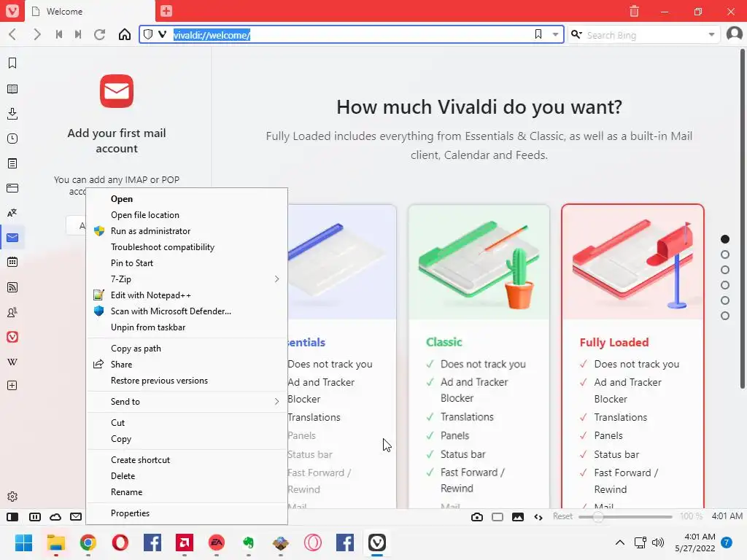Viewport: 747px width, 560px height.
Task: Open the tracker blocker shield
Action: pos(148,34)
